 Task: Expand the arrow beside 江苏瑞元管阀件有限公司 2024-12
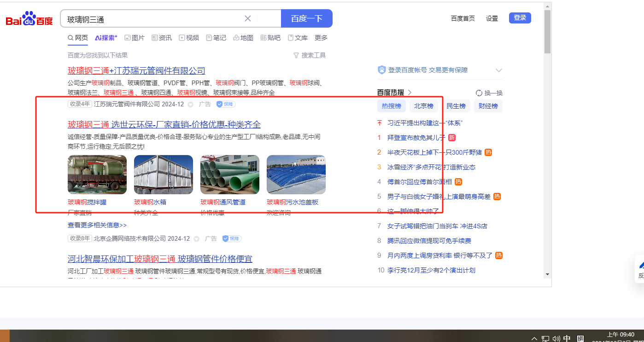coord(190,104)
